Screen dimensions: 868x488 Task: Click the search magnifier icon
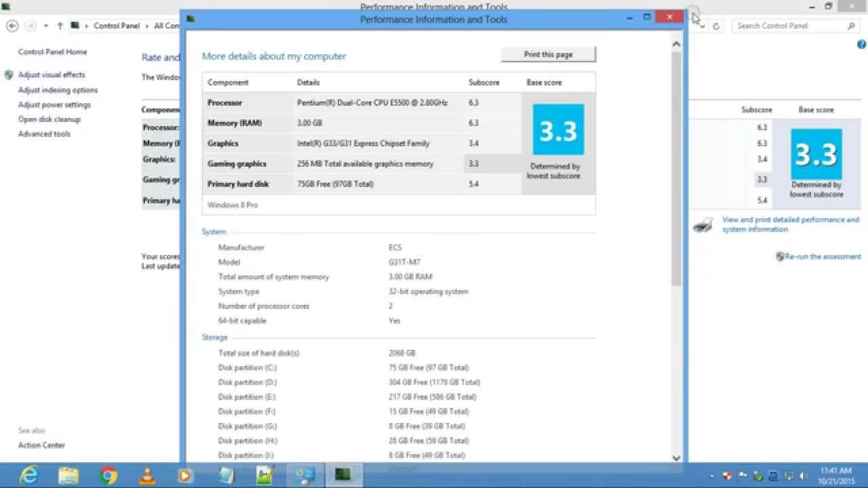pos(851,26)
